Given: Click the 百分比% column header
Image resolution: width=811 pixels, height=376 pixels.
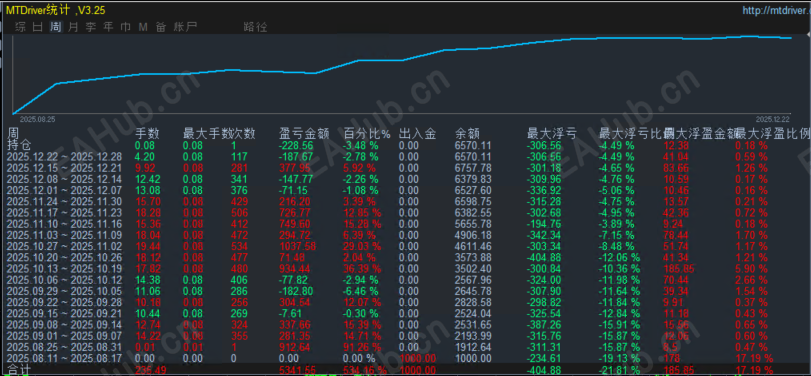Looking at the screenshot, I should 367,133.
